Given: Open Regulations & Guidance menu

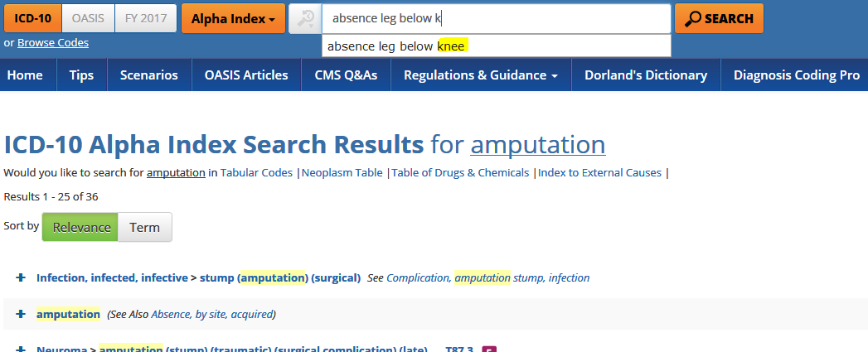Looking at the screenshot, I should click(480, 75).
